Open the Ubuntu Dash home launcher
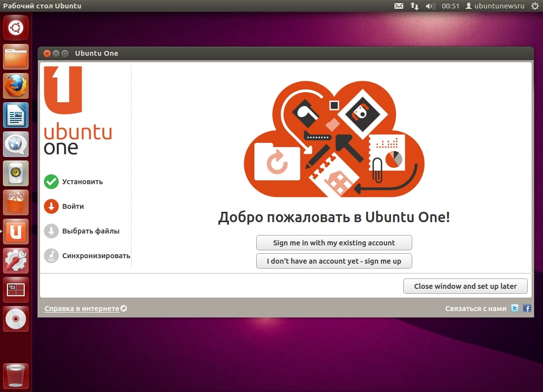Screen dimensions: 543x392 click(x=16, y=28)
